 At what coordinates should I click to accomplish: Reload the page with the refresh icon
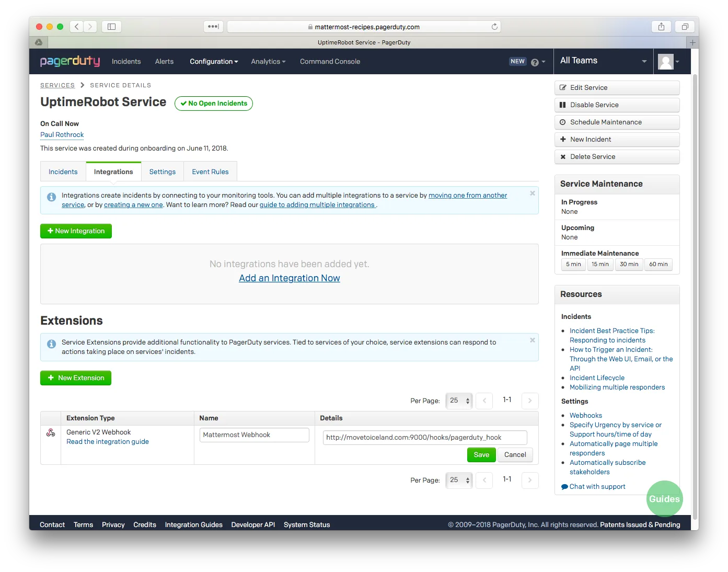tap(494, 27)
